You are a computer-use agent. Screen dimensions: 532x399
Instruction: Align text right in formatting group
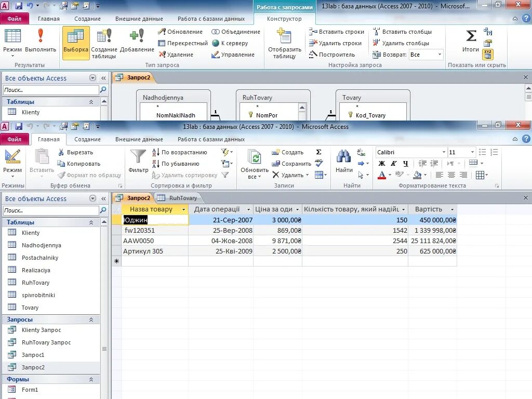(463, 175)
